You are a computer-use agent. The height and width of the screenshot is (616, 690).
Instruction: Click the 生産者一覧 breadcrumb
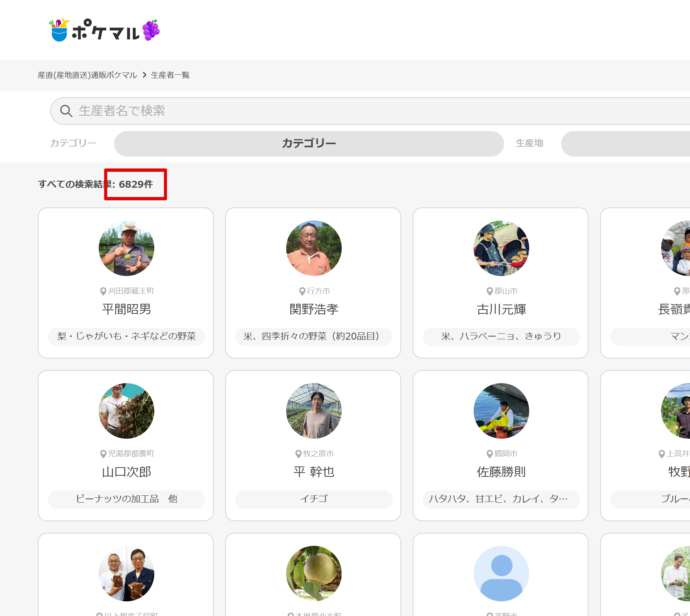point(170,75)
